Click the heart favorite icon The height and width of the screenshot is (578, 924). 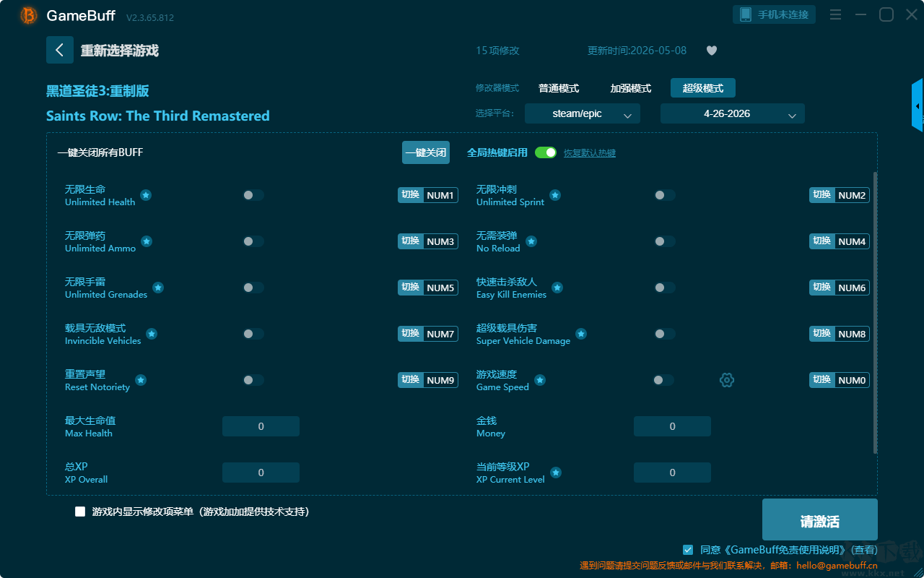point(711,51)
